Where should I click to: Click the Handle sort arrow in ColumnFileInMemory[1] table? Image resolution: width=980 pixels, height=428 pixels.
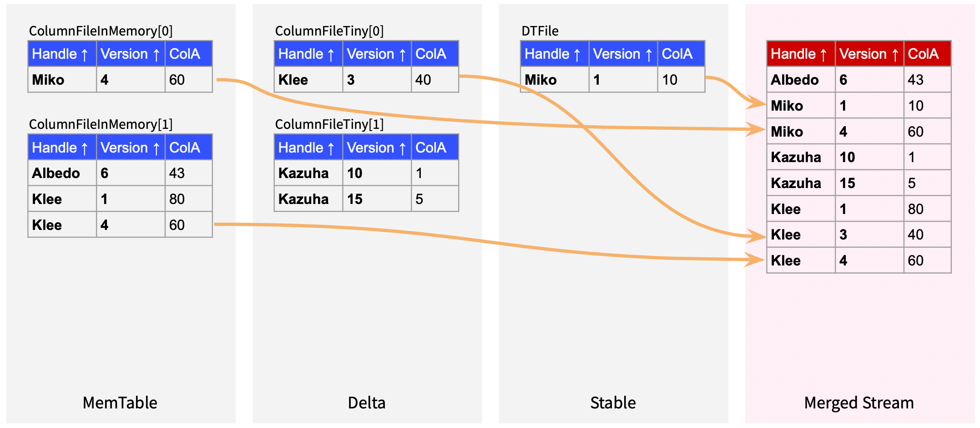click(84, 148)
